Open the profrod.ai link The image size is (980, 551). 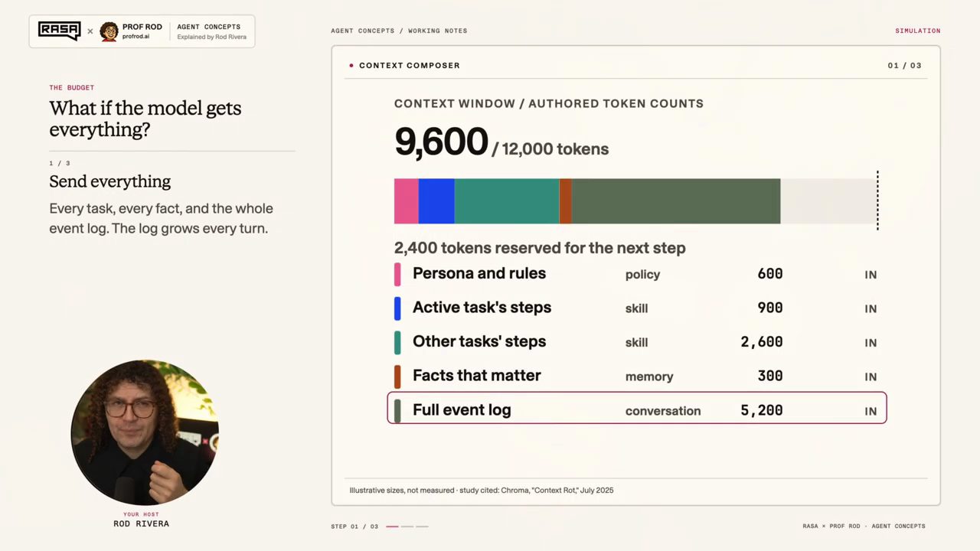point(137,37)
